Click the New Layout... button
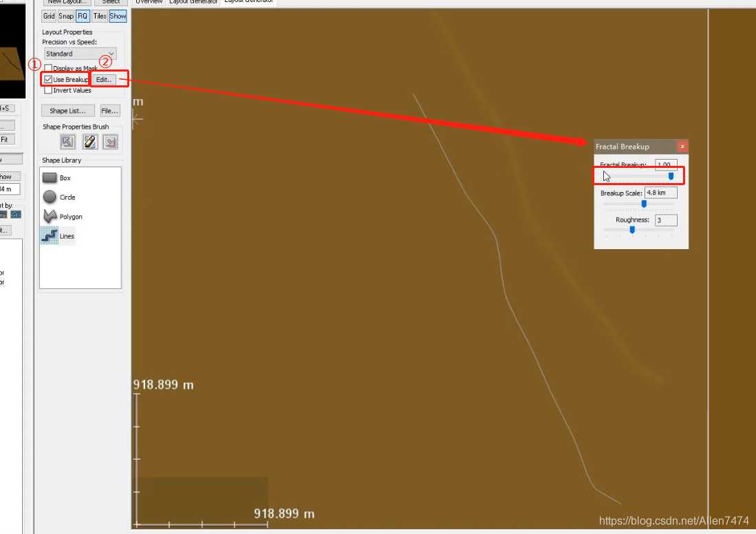 click(x=67, y=2)
